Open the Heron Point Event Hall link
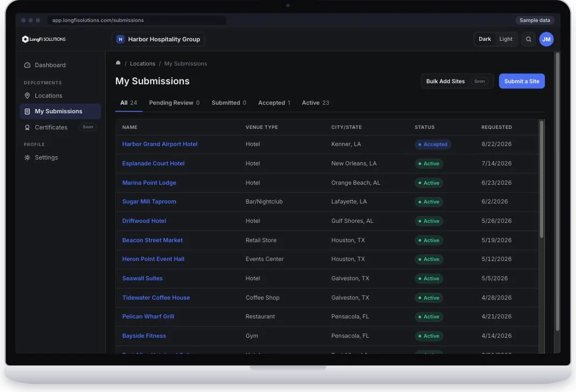The height and width of the screenshot is (392, 576). coord(153,259)
